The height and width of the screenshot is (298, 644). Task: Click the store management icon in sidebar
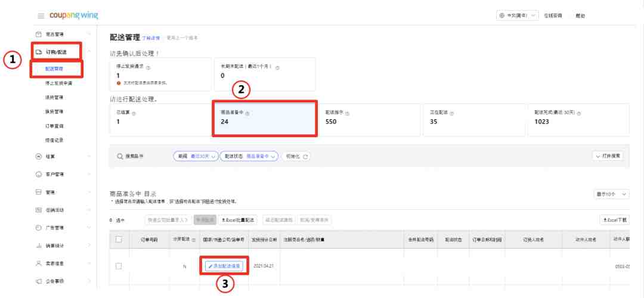click(39, 192)
